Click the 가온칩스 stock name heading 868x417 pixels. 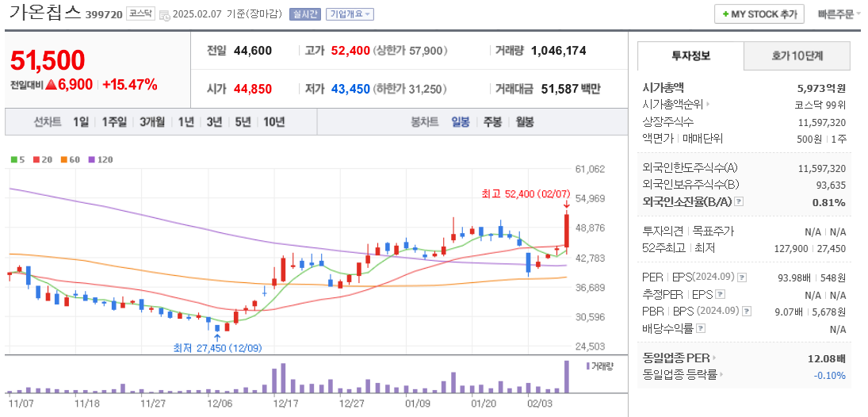(x=45, y=12)
